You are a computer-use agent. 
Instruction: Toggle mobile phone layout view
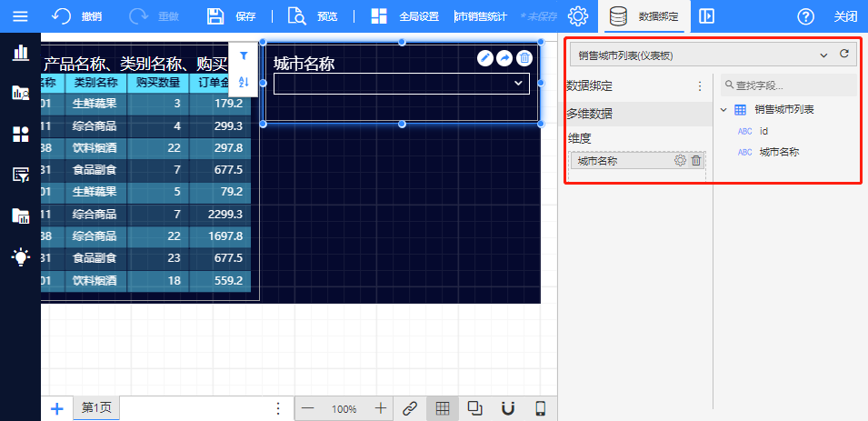tap(540, 408)
